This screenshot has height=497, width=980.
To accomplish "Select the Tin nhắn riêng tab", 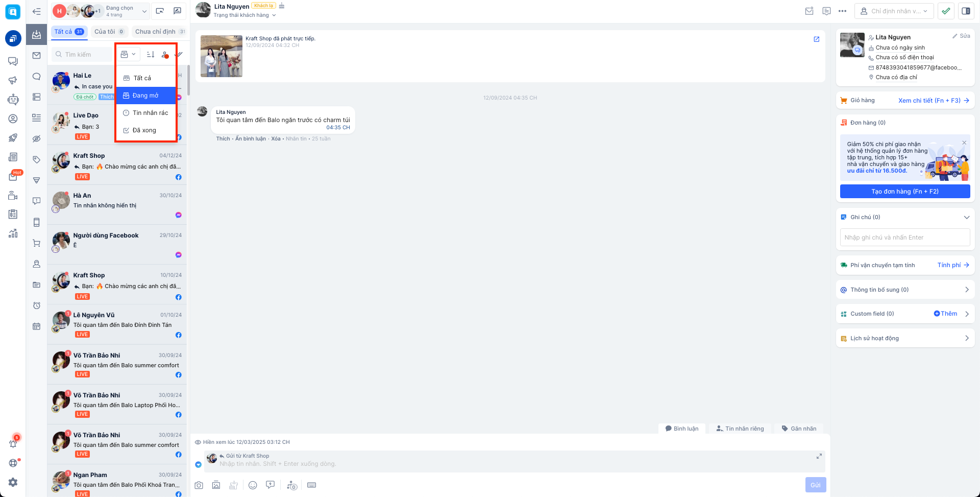I will click(x=740, y=429).
